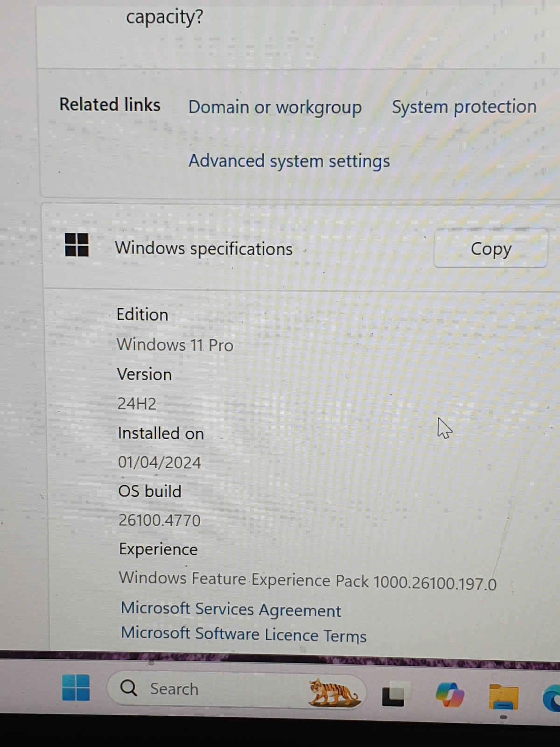Launch Copilot from the taskbar

coord(449,695)
